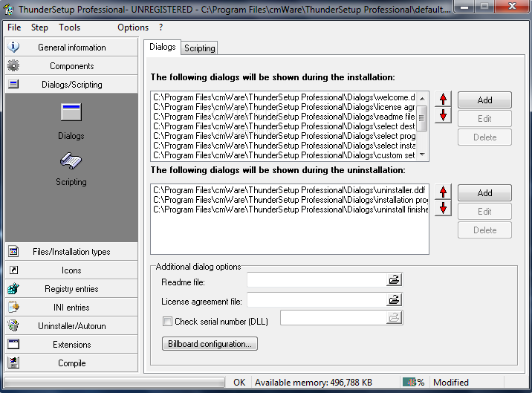Click Edit for installation dialogs

click(484, 119)
